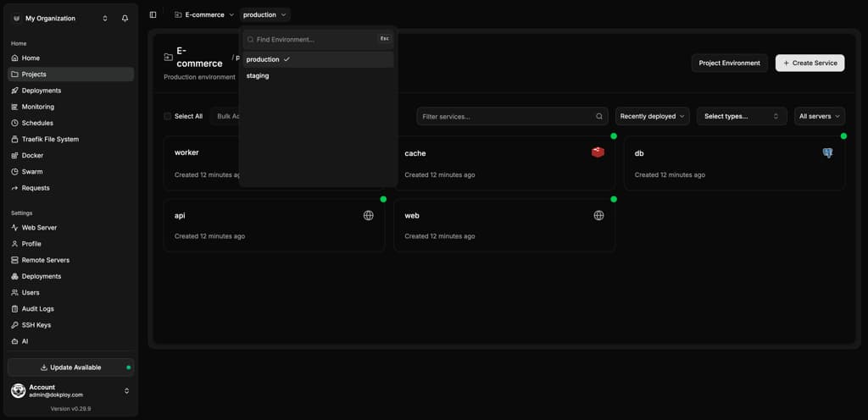The image size is (868, 420).
Task: Click the E-commerce project heading
Action: tap(199, 57)
